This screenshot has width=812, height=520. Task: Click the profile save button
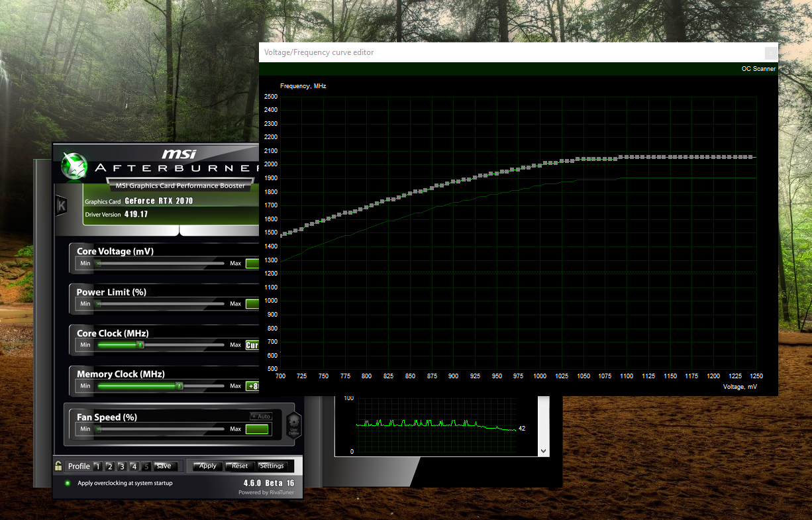pyautogui.click(x=166, y=466)
